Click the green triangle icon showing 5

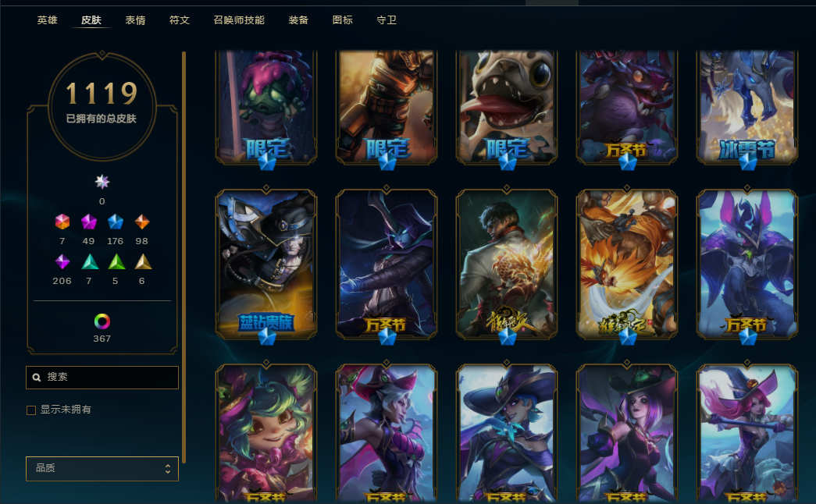tap(116, 261)
